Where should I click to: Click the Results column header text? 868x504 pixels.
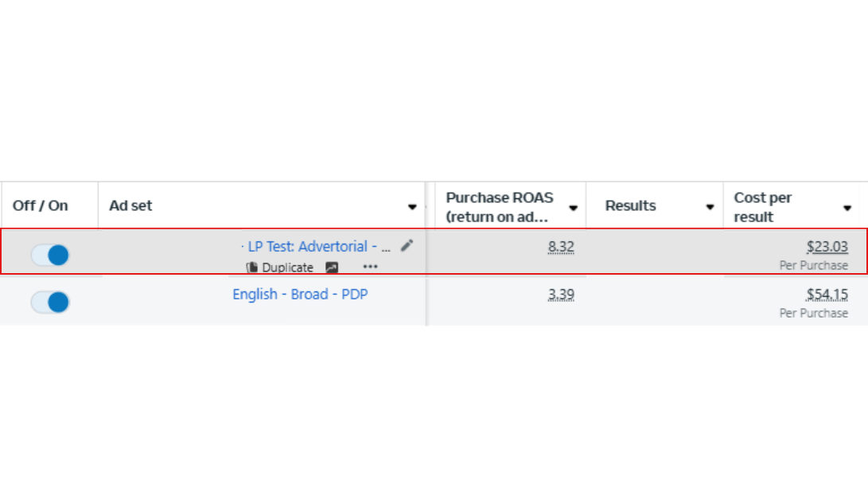[x=630, y=205]
